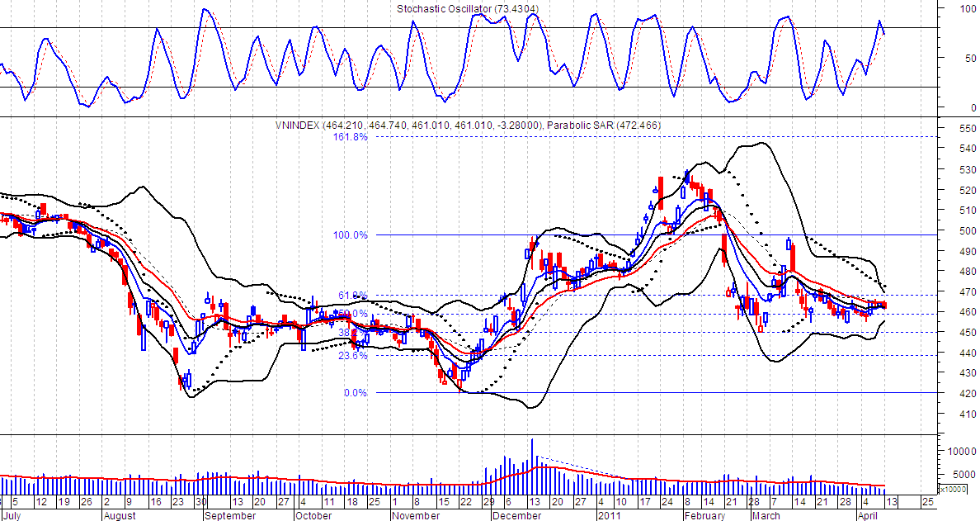Image resolution: width=980 pixels, height=521 pixels.
Task: Select the 540 price axis value
Action: tap(968, 149)
